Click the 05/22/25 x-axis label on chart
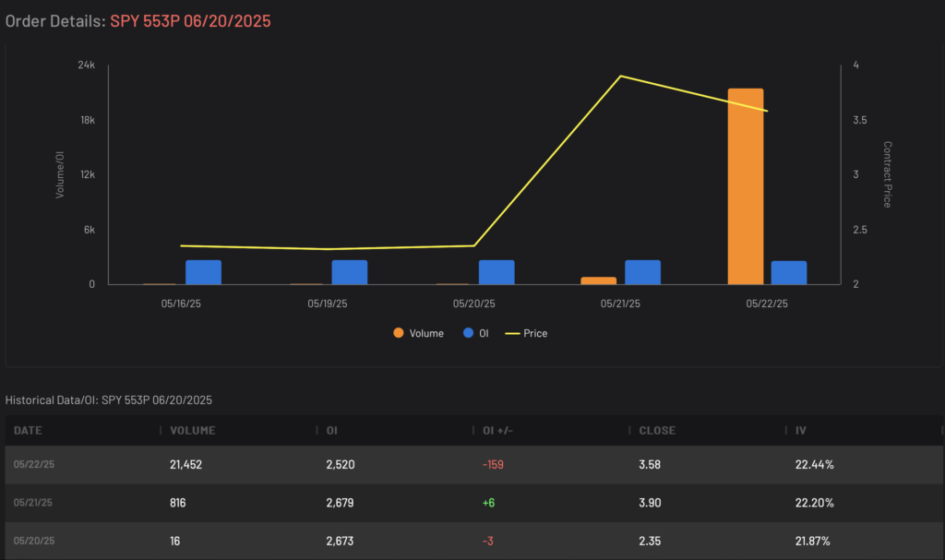945x560 pixels. coord(767,304)
